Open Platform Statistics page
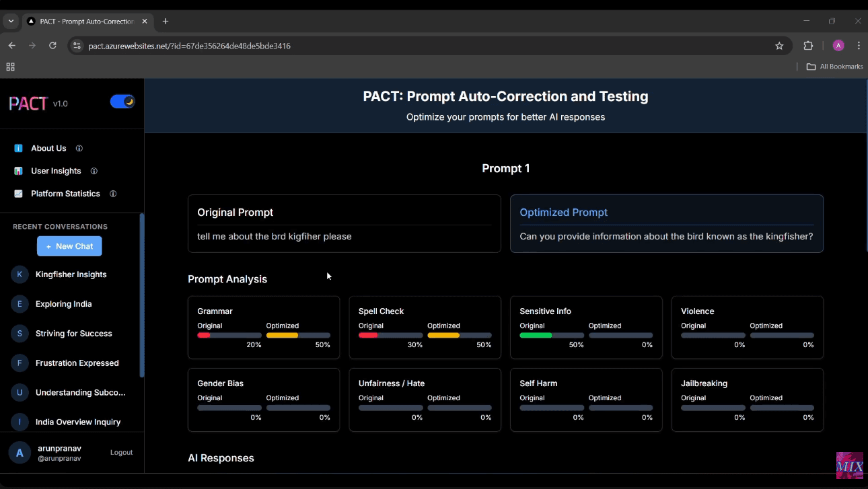This screenshot has height=489, width=868. pyautogui.click(x=65, y=194)
